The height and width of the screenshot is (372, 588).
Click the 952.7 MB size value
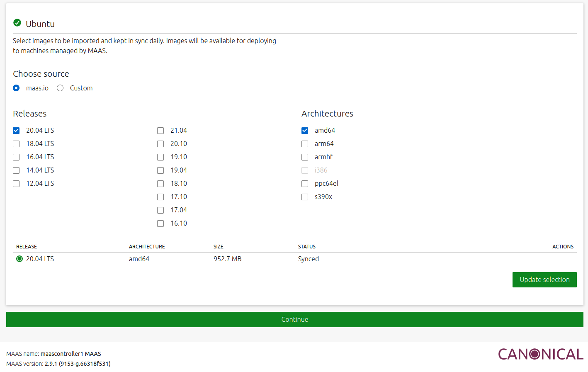point(227,259)
